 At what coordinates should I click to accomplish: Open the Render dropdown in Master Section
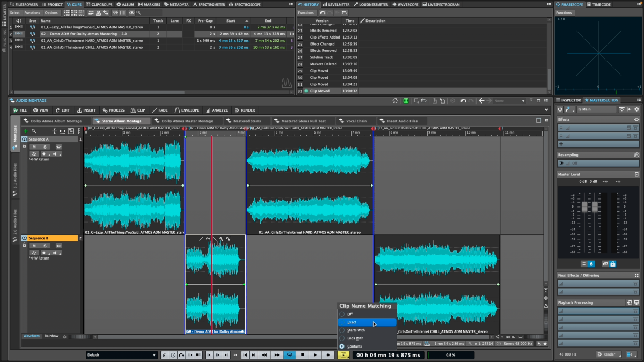click(x=609, y=354)
